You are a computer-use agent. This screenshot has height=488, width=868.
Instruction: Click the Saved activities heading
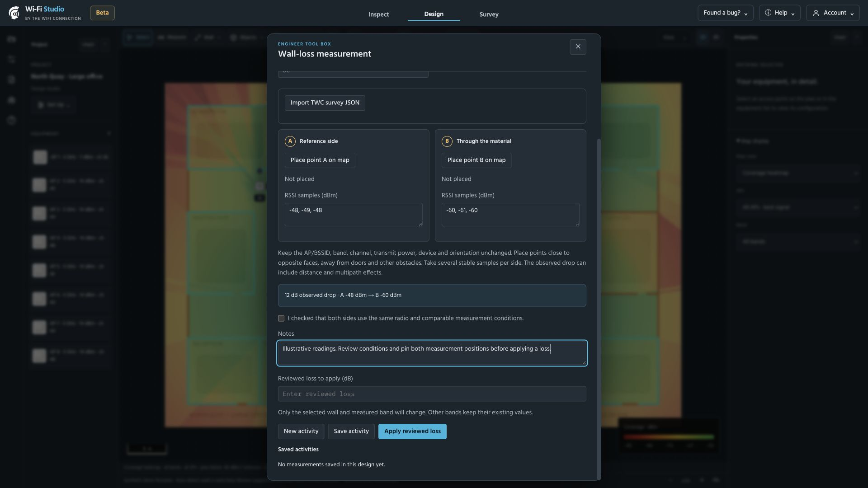click(x=298, y=450)
